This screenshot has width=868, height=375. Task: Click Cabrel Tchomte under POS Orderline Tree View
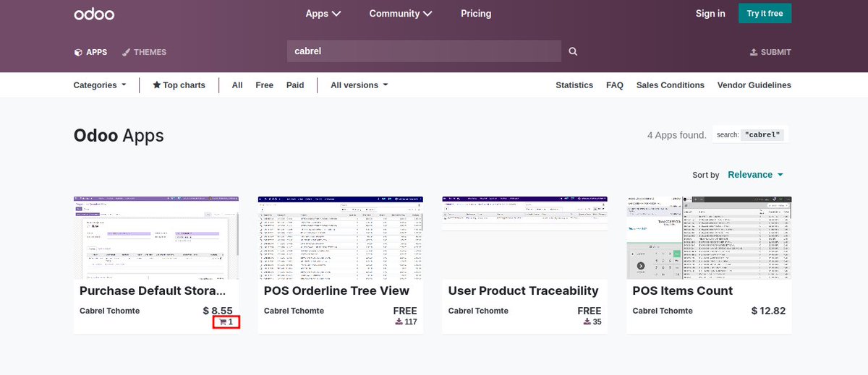(294, 311)
